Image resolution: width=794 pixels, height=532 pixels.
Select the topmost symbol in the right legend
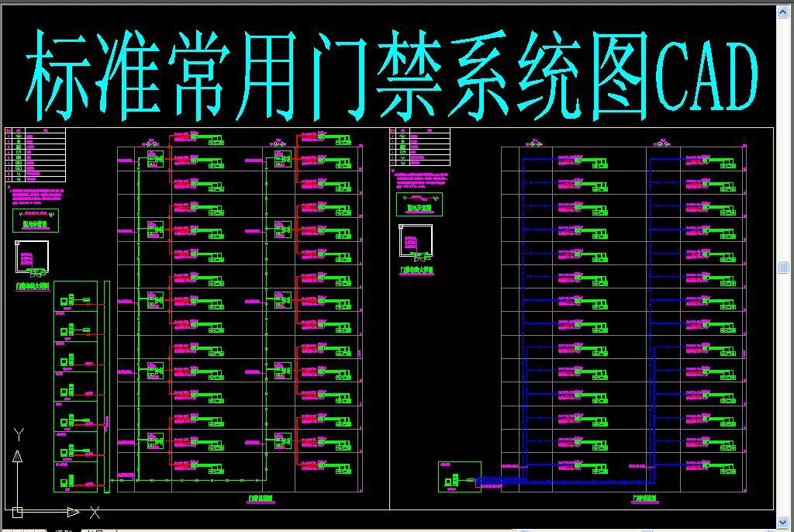pos(402,136)
